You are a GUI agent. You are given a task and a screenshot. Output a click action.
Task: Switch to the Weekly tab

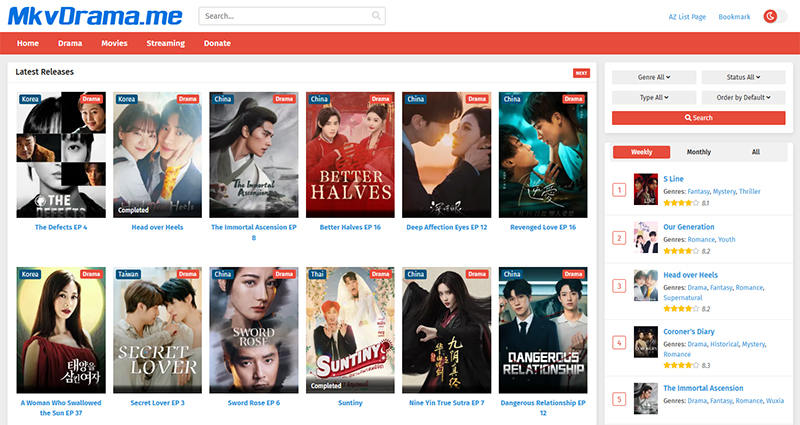pos(641,152)
